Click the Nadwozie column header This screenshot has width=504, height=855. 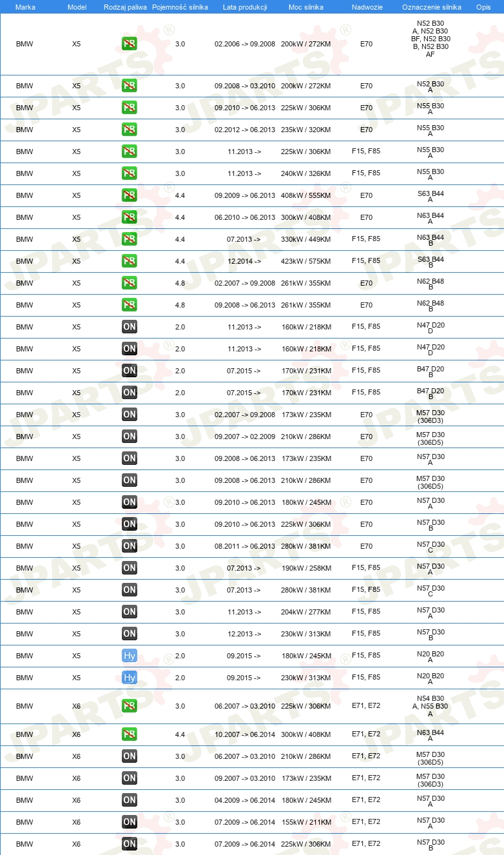pyautogui.click(x=366, y=7)
